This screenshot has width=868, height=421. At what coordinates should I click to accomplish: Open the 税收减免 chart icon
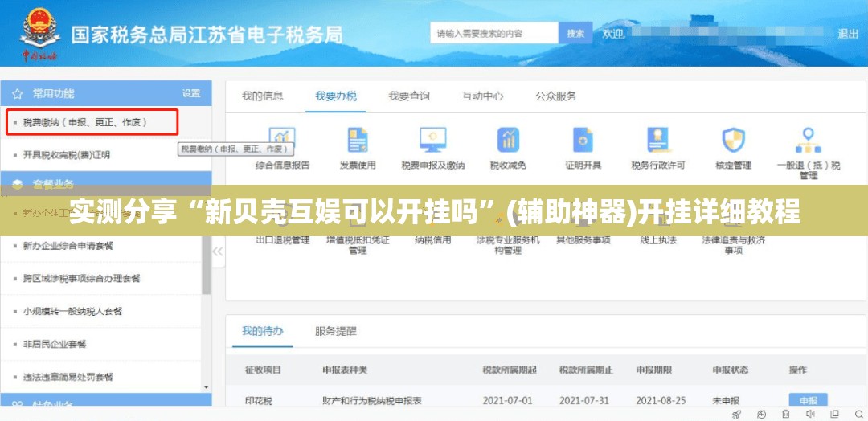coord(508,140)
